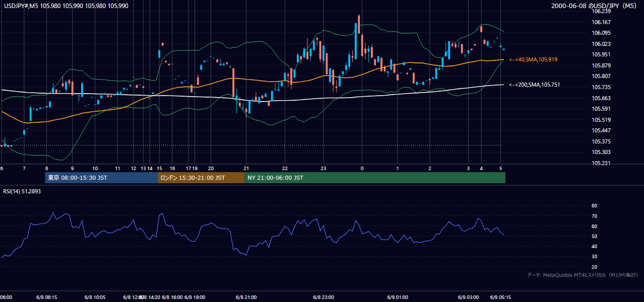Click hour label 7 under the price chart
This screenshot has width=644, height=302.
point(24,168)
